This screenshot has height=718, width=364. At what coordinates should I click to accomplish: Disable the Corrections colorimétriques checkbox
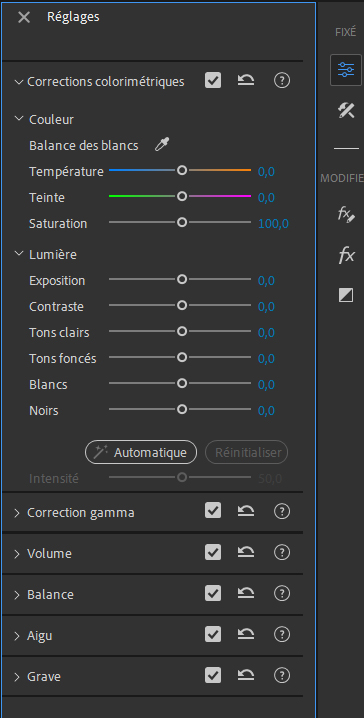point(213,81)
